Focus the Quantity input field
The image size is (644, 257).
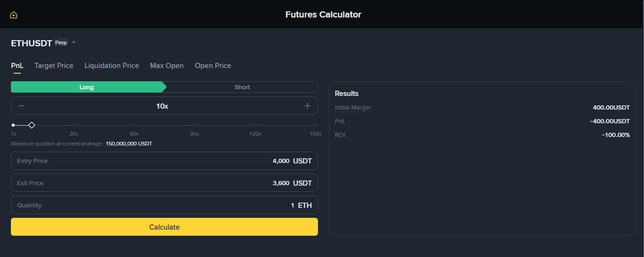pyautogui.click(x=164, y=205)
